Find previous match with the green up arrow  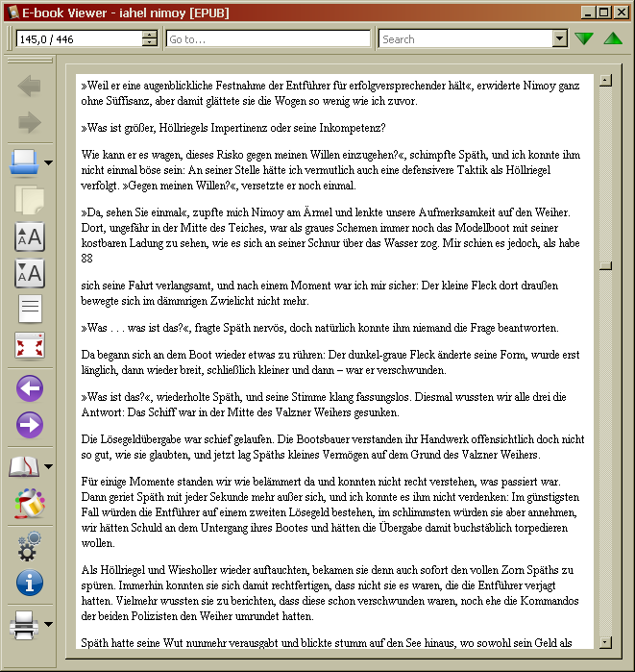coord(613,39)
